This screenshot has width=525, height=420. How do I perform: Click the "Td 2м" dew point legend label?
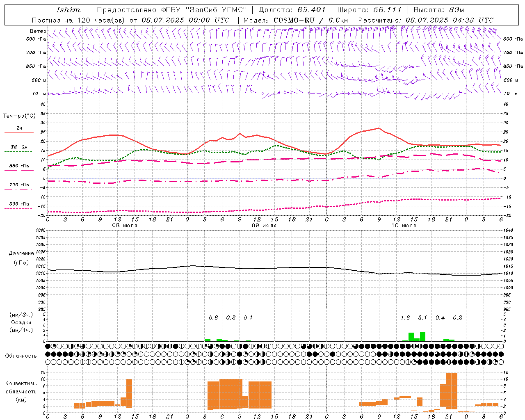click(x=19, y=147)
